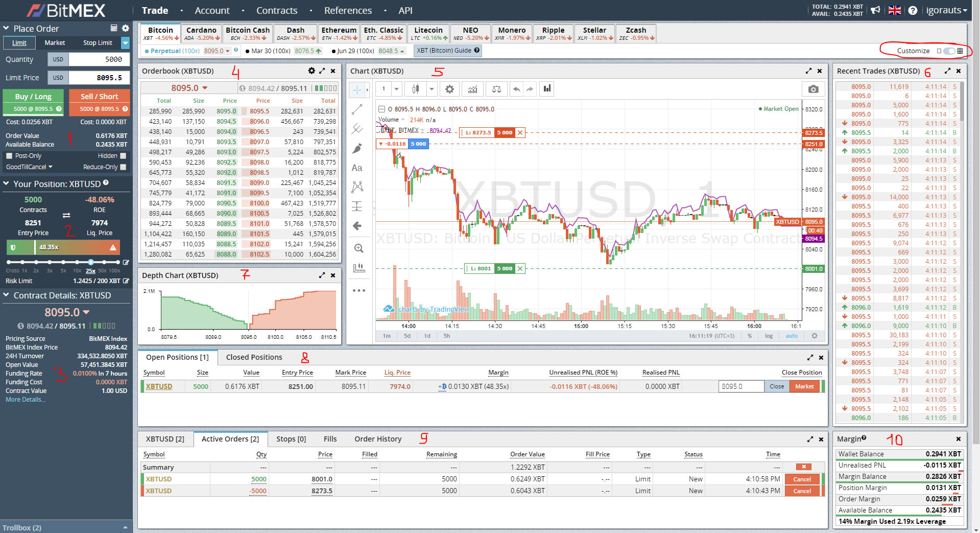Enable the Reduce-Only checkbox
This screenshot has width=980, height=533.
123,167
